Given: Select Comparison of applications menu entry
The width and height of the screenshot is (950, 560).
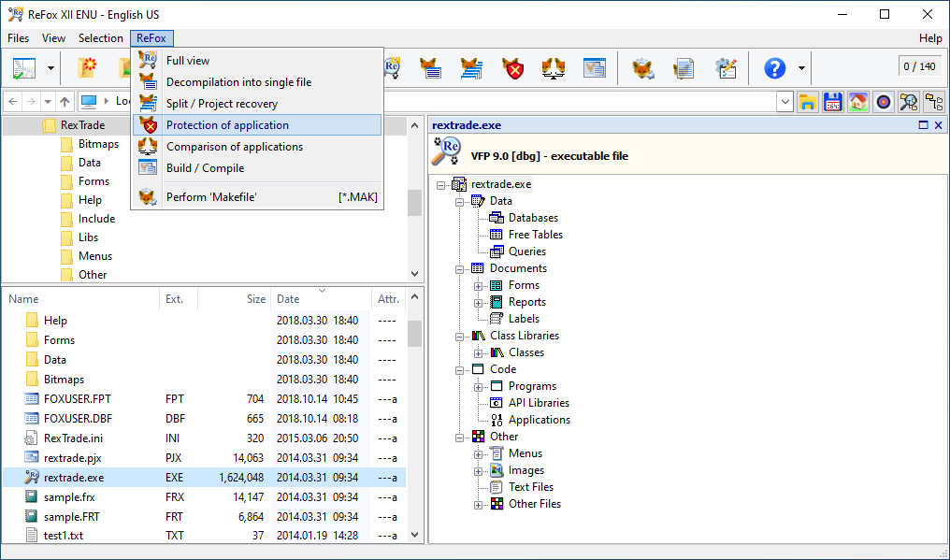Looking at the screenshot, I should pos(257,147).
